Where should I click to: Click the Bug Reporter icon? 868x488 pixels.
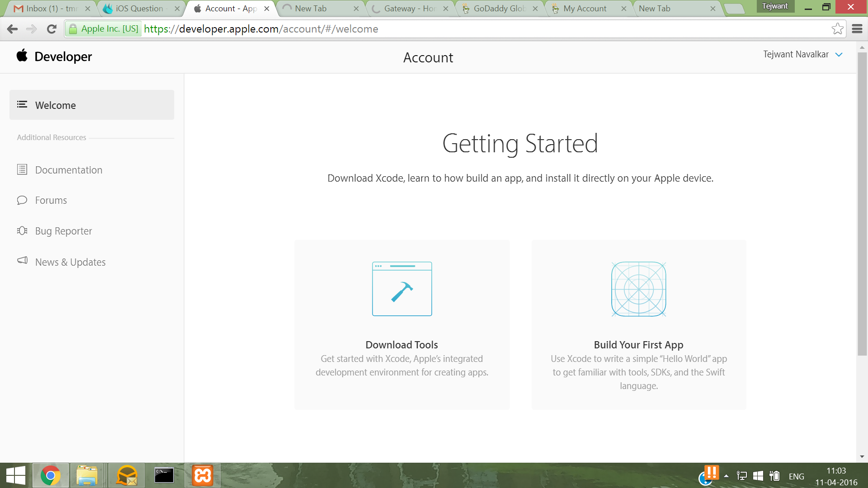click(22, 230)
